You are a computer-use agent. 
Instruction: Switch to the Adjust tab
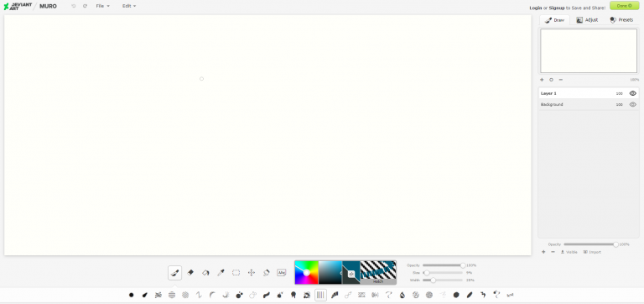pos(587,20)
